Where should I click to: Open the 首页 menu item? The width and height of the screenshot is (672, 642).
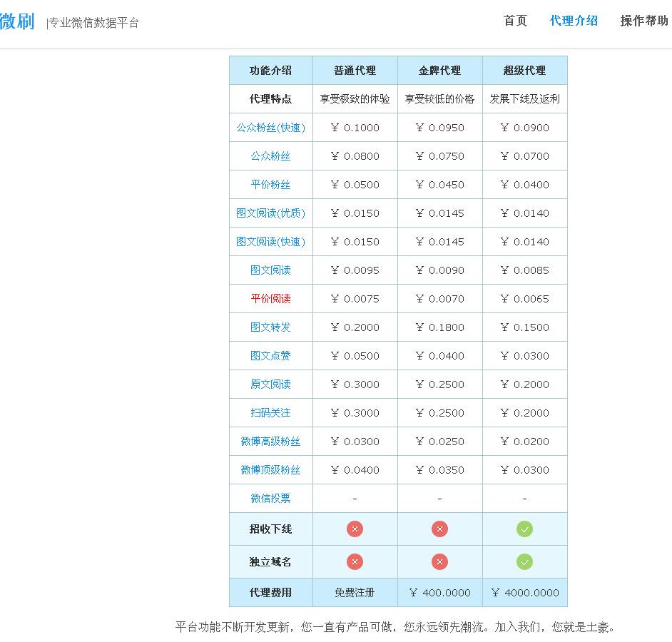[514, 21]
